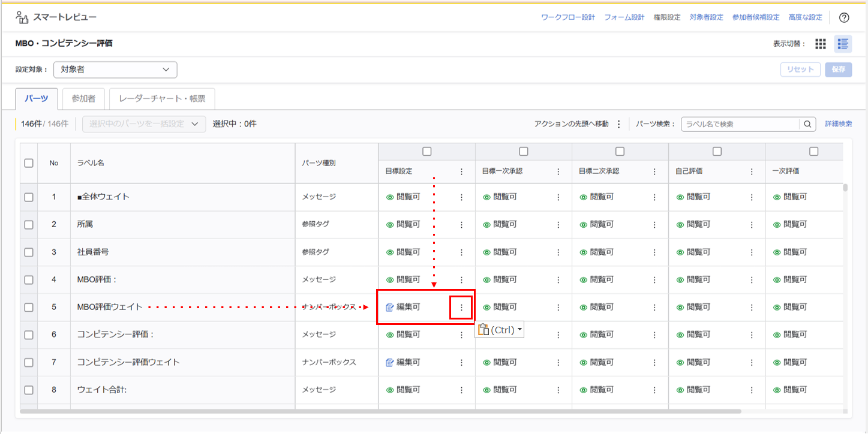Click ナンバーボックス type in row 7
The width and height of the screenshot is (868, 434).
(329, 363)
